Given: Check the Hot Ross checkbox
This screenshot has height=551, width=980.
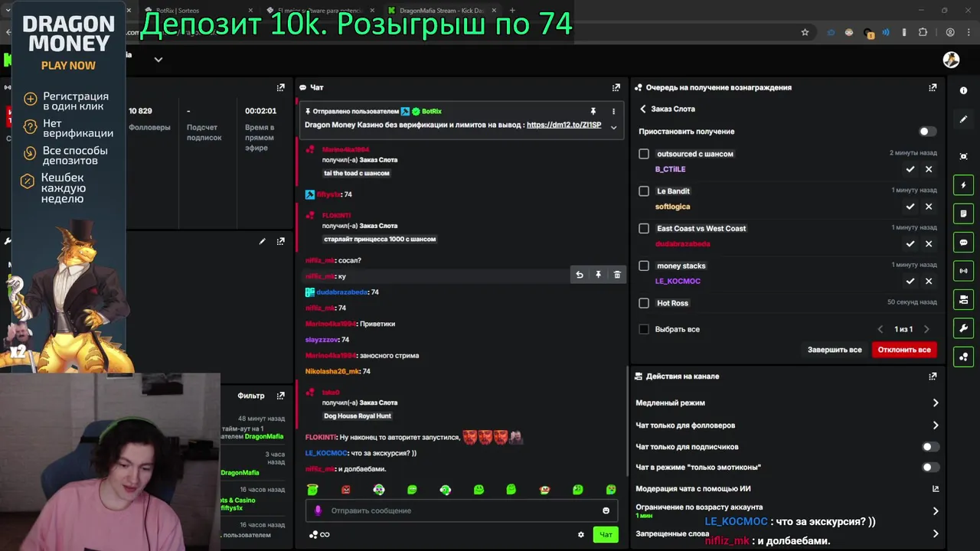Looking at the screenshot, I should [x=644, y=303].
